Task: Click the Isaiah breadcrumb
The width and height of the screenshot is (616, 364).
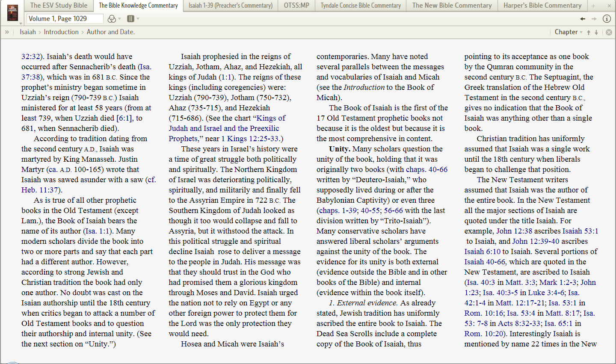Action: coord(28,32)
